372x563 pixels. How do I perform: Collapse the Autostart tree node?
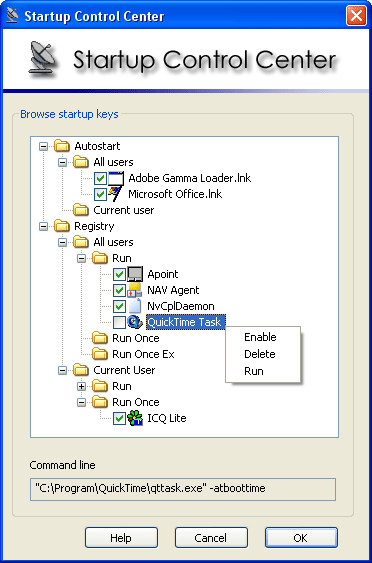click(x=43, y=146)
